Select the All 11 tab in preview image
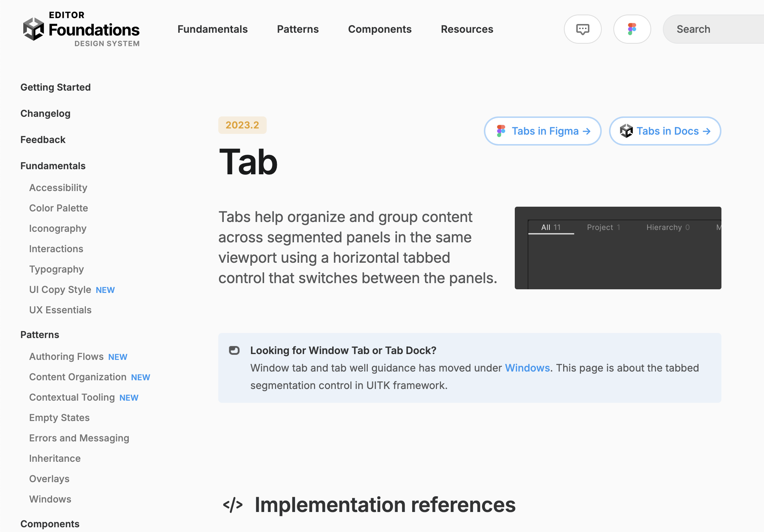 coord(551,227)
